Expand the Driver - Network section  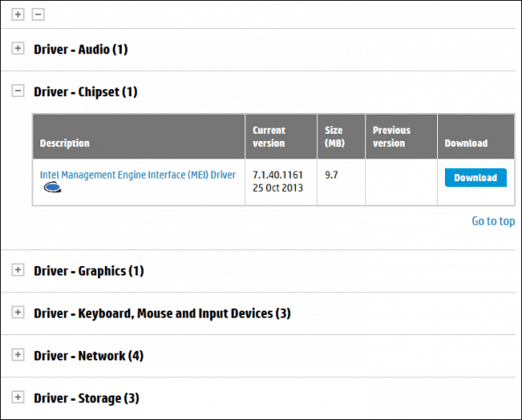18,355
